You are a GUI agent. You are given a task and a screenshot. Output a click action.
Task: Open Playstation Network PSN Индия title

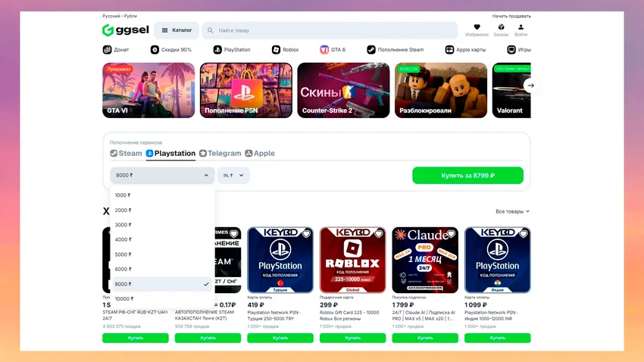tap(491, 315)
